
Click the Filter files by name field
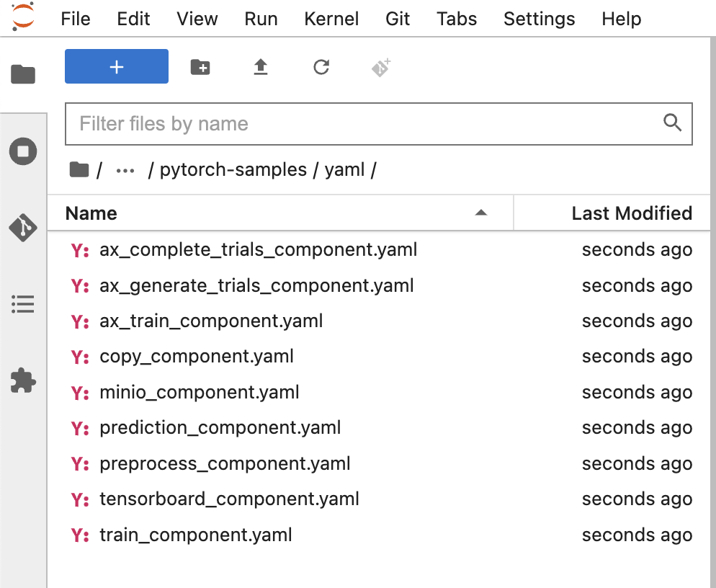point(367,124)
